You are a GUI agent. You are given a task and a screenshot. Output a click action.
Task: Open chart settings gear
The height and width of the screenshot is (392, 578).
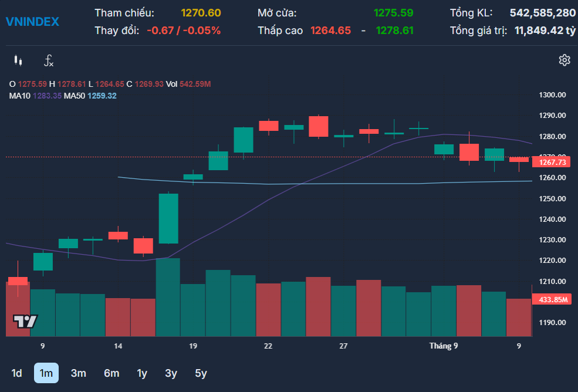coord(565,60)
